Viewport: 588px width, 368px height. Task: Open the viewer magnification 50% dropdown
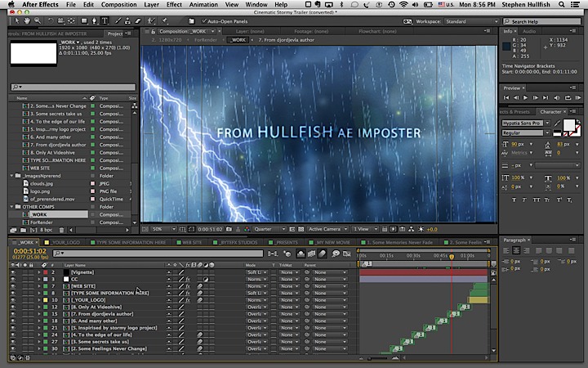(x=163, y=229)
